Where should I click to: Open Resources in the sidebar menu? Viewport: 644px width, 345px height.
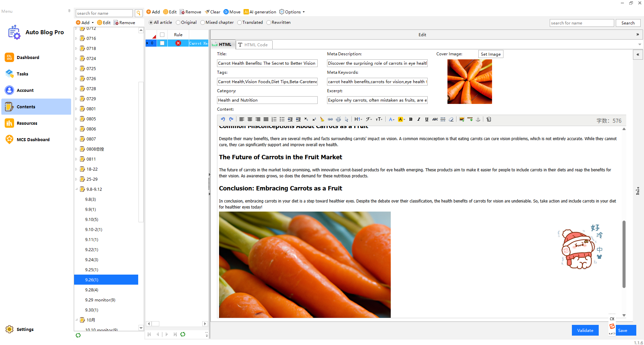[36, 123]
